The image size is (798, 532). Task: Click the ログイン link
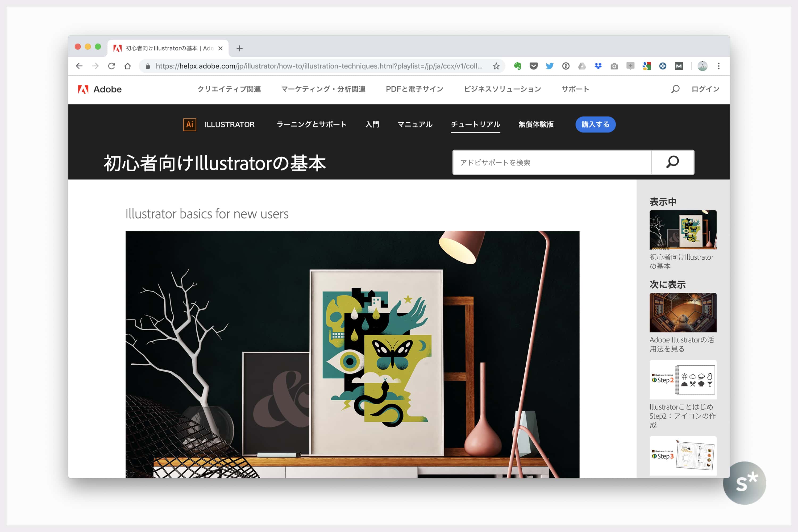[705, 89]
